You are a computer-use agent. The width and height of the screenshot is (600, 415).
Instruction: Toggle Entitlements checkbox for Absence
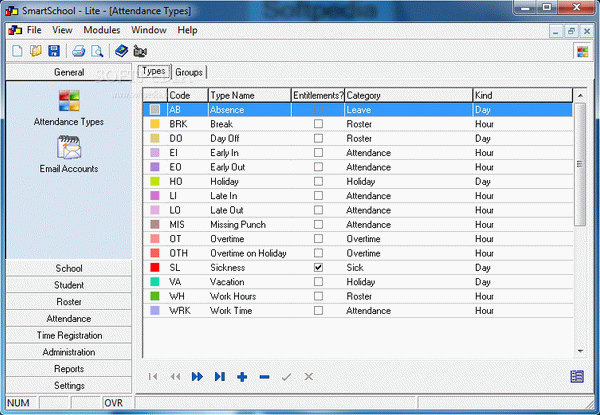tap(318, 110)
